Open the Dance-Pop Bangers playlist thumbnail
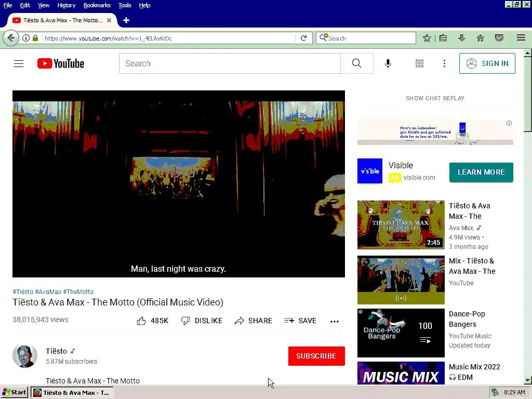This screenshot has height=399, width=532. click(401, 333)
